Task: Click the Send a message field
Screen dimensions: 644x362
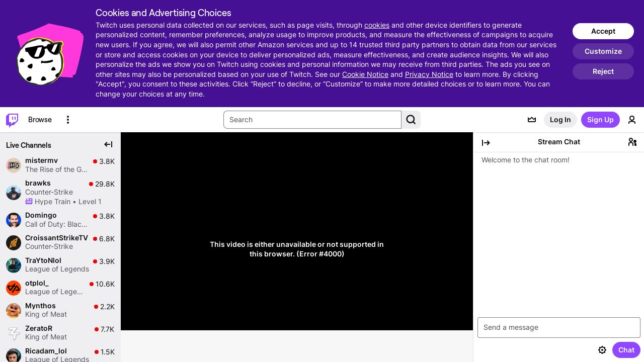Action: [558, 327]
